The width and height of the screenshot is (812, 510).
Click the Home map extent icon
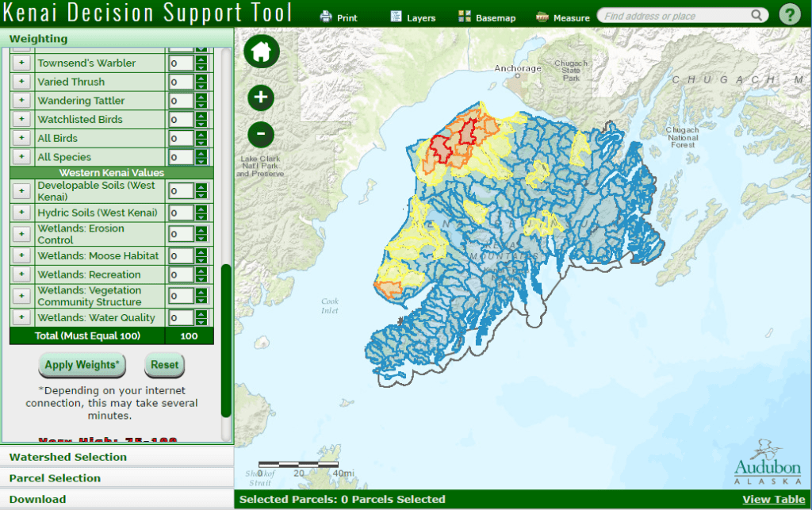click(x=261, y=52)
